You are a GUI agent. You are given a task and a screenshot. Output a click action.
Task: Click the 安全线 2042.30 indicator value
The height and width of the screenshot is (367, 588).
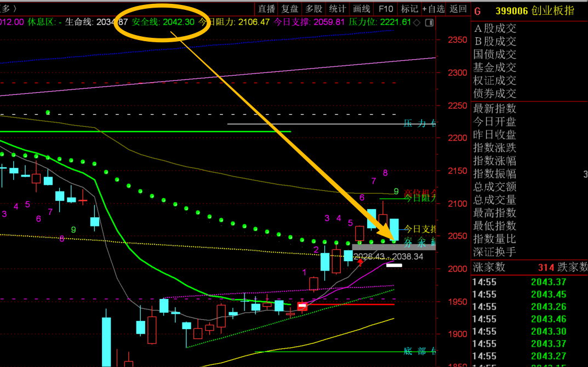point(163,22)
